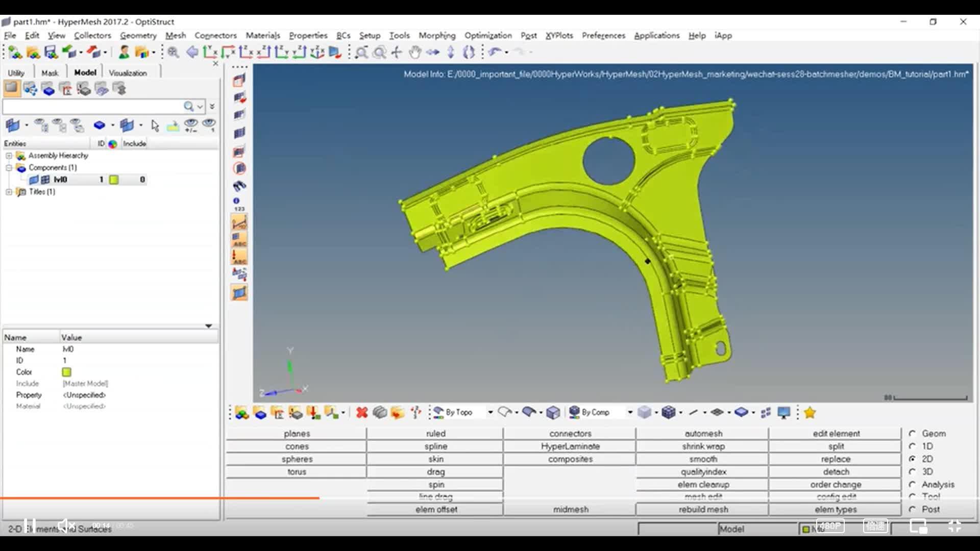Click the green Color swatch in properties
The image size is (980, 551).
pos(66,372)
